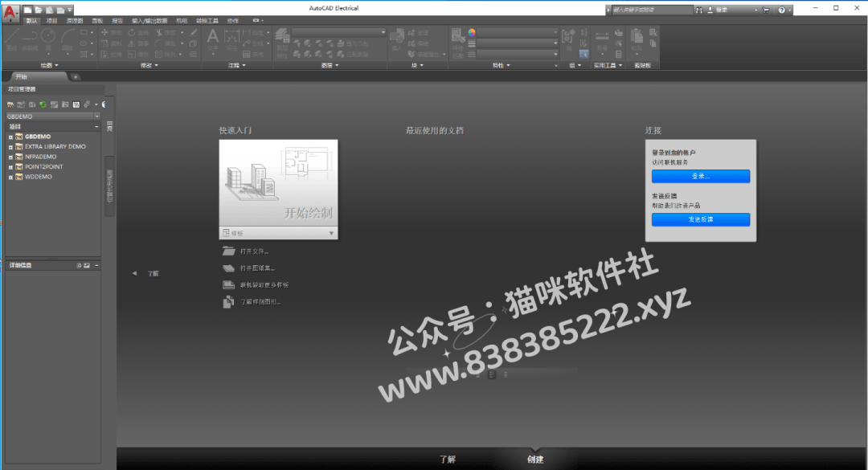The width and height of the screenshot is (868, 470).
Task: Select the Arc (圆弧) tool
Action: click(x=68, y=39)
